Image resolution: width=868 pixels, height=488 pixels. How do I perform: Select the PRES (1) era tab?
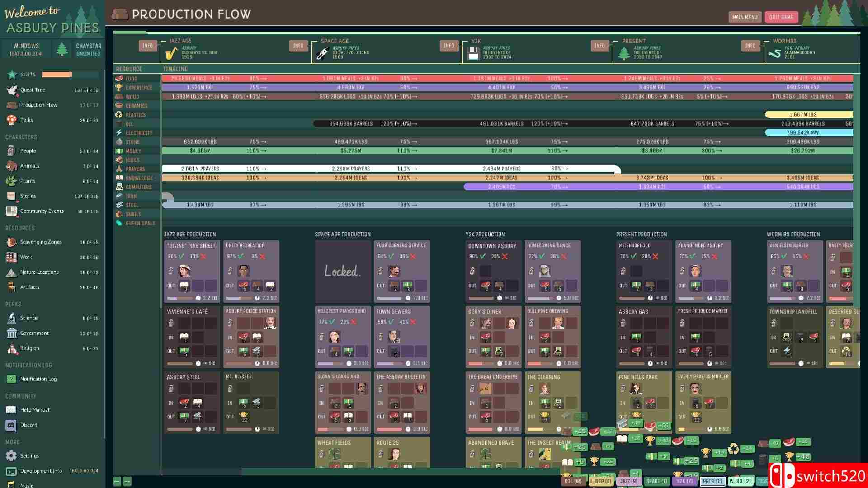pos(712,481)
